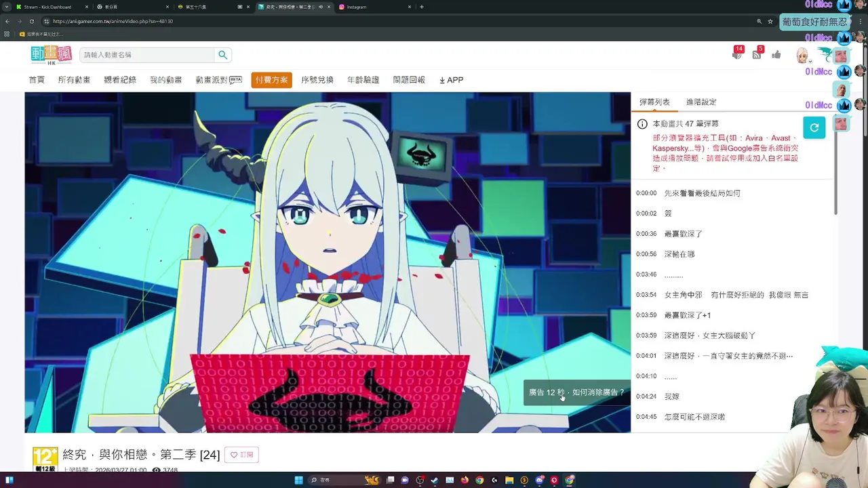The image size is (868, 488).
Task: Select the danmaku '深輸在哪'
Action: tap(679, 254)
